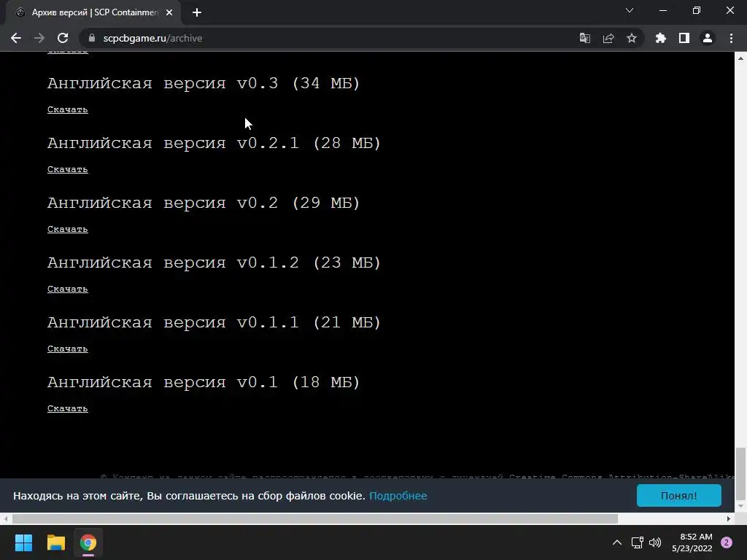The width and height of the screenshot is (747, 560).
Task: Open Chrome three-dot menu
Action: coord(731,38)
